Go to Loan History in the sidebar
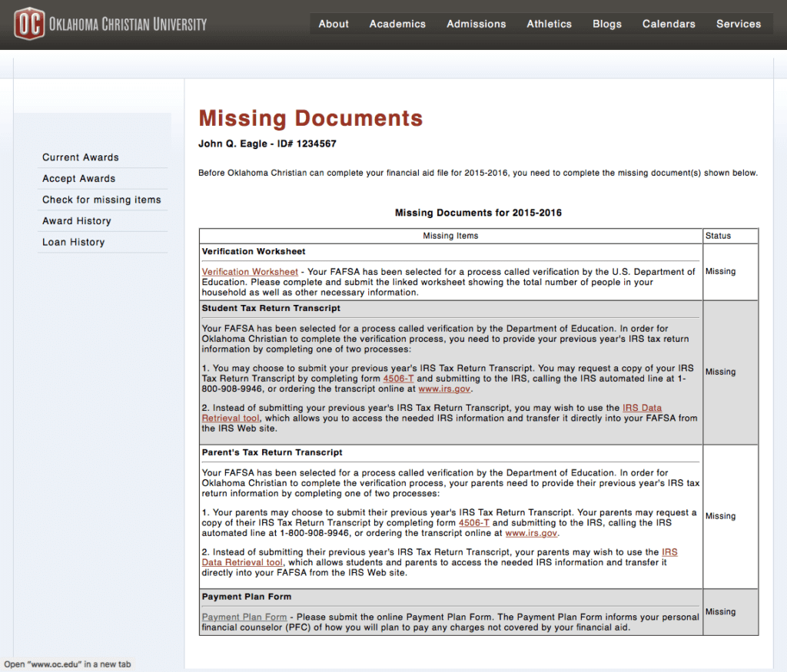787x672 pixels. 73,242
